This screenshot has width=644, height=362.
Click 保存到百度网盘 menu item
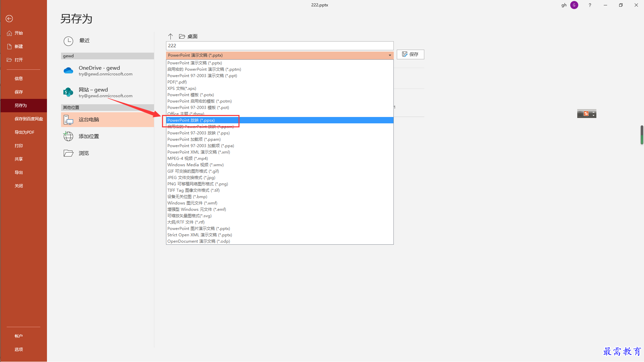23,119
